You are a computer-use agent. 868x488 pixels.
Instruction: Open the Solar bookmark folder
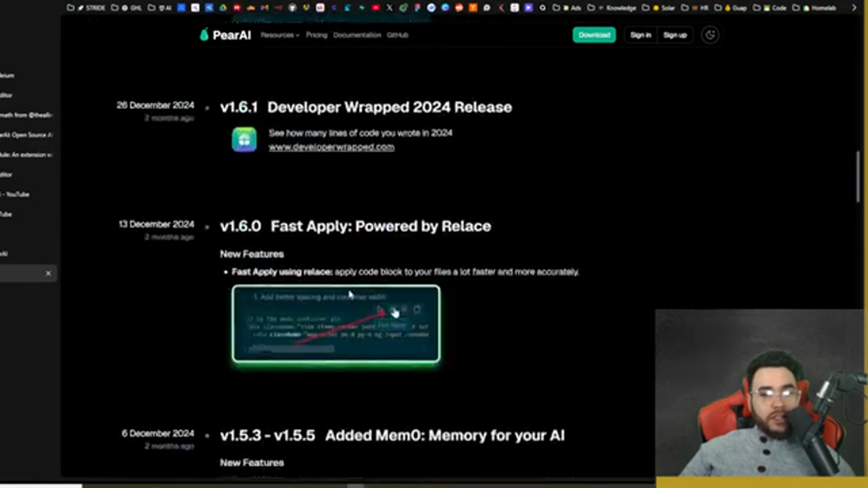658,8
